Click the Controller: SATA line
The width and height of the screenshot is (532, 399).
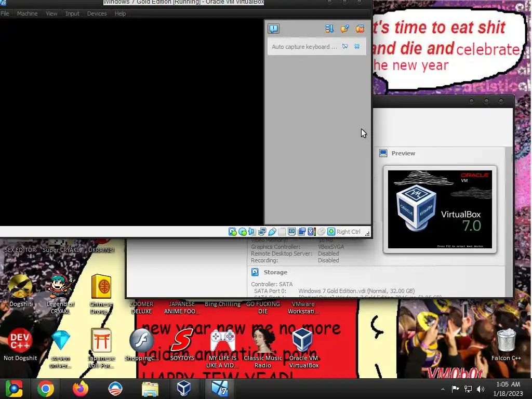pyautogui.click(x=272, y=284)
